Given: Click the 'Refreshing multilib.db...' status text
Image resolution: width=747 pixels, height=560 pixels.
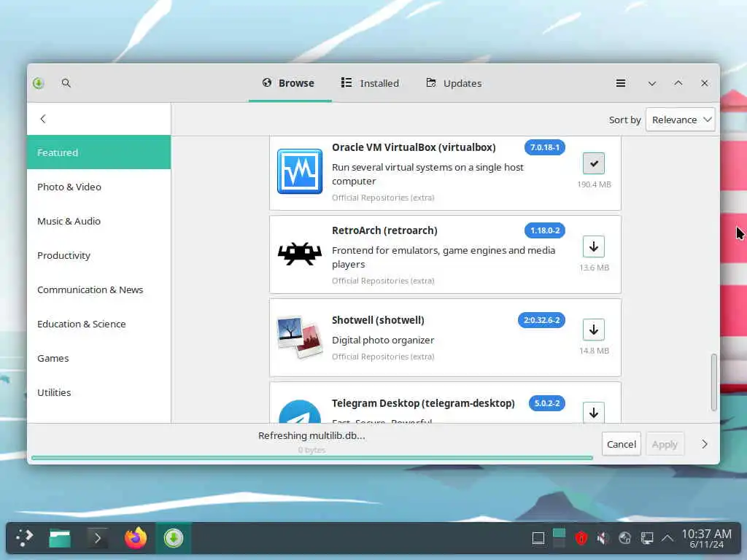Looking at the screenshot, I should [311, 435].
